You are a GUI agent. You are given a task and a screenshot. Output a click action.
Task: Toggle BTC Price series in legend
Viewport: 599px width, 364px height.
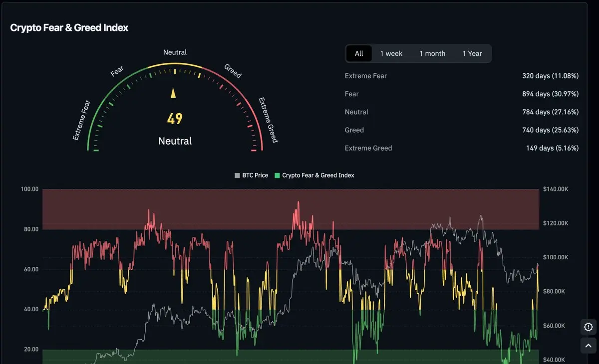(x=251, y=176)
